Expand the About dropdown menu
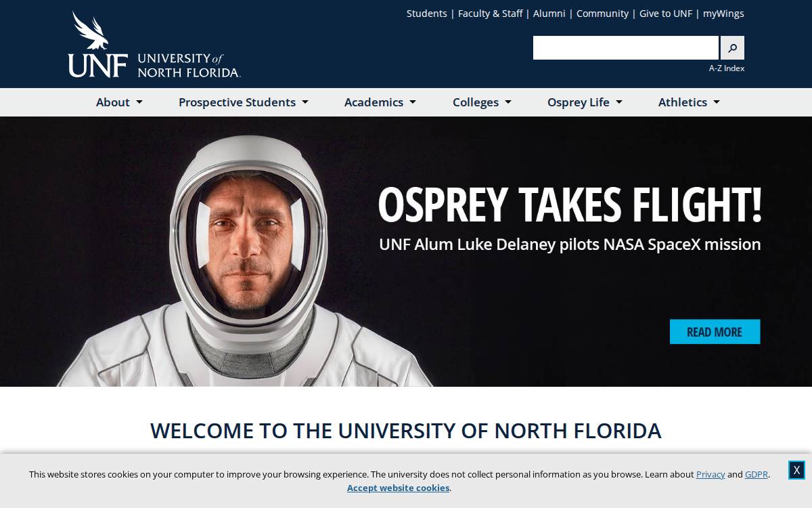 [x=119, y=102]
